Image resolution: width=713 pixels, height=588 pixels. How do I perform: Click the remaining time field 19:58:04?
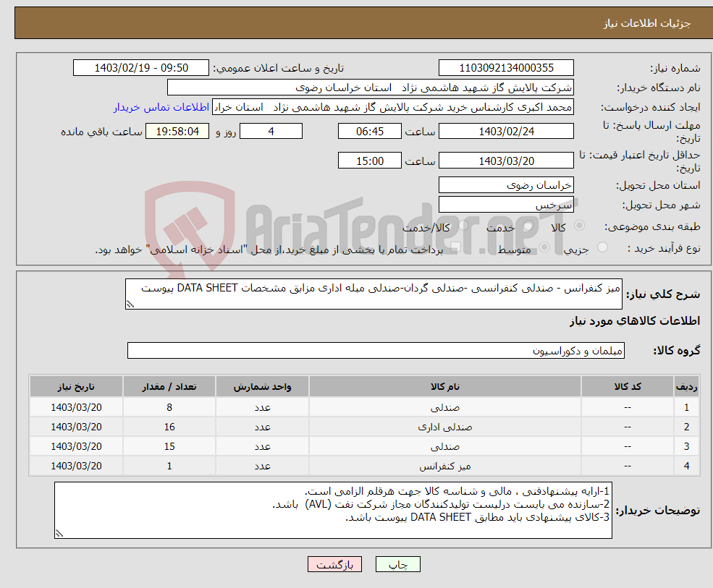tap(177, 132)
